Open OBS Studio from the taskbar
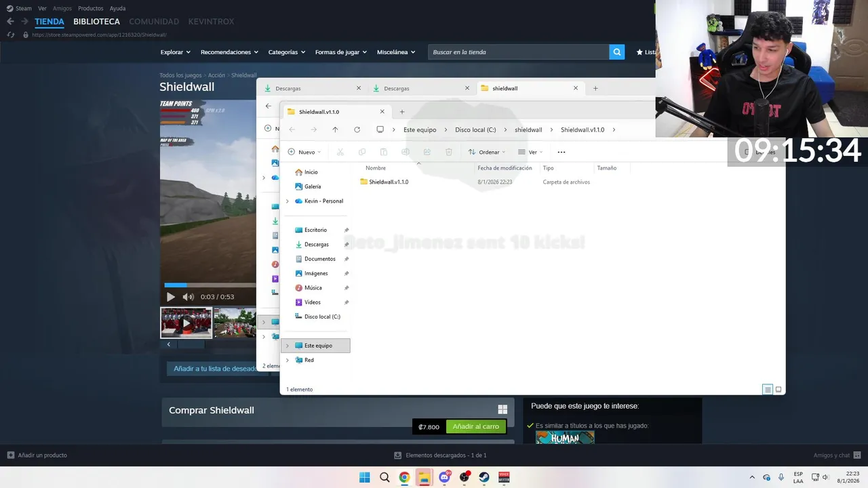868x488 pixels. click(465, 477)
